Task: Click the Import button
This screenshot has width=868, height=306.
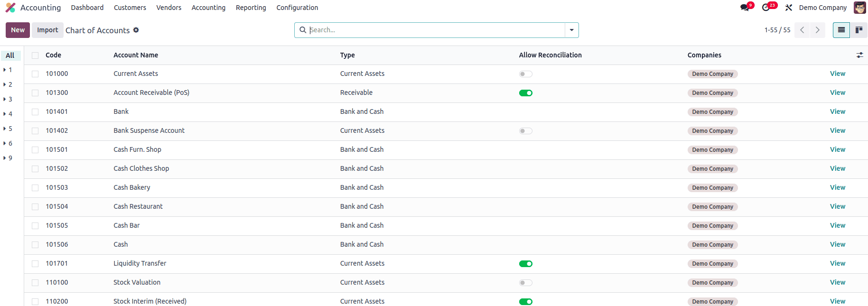Action: pyautogui.click(x=47, y=30)
